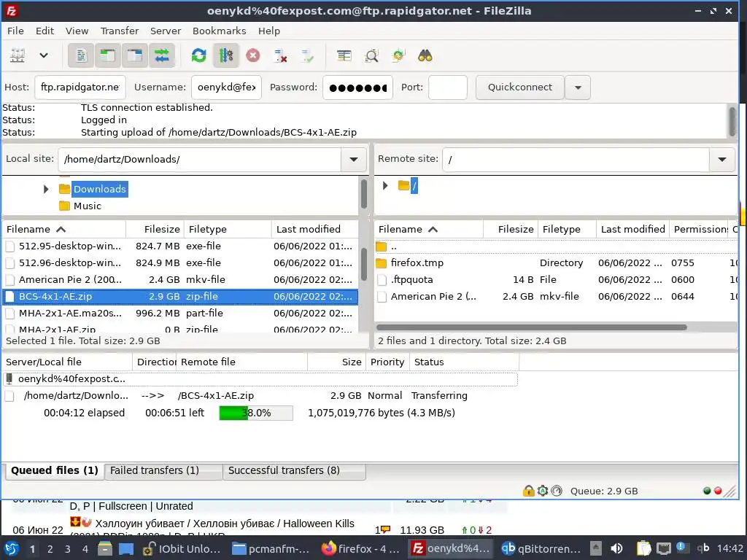Click the volume speaker tray icon
This screenshot has width=747, height=560.
[x=616, y=548]
